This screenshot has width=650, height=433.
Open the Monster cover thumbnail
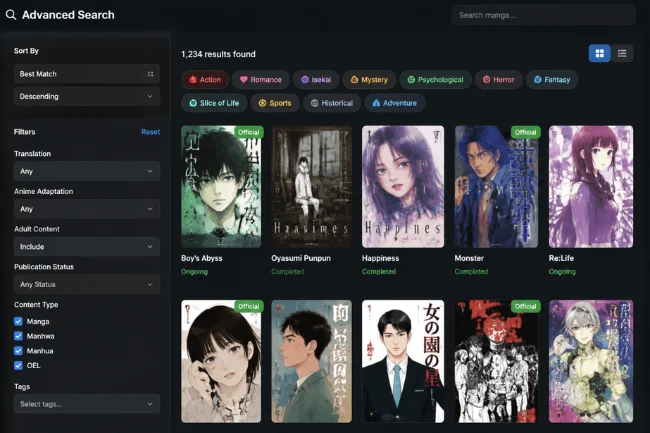pyautogui.click(x=496, y=187)
